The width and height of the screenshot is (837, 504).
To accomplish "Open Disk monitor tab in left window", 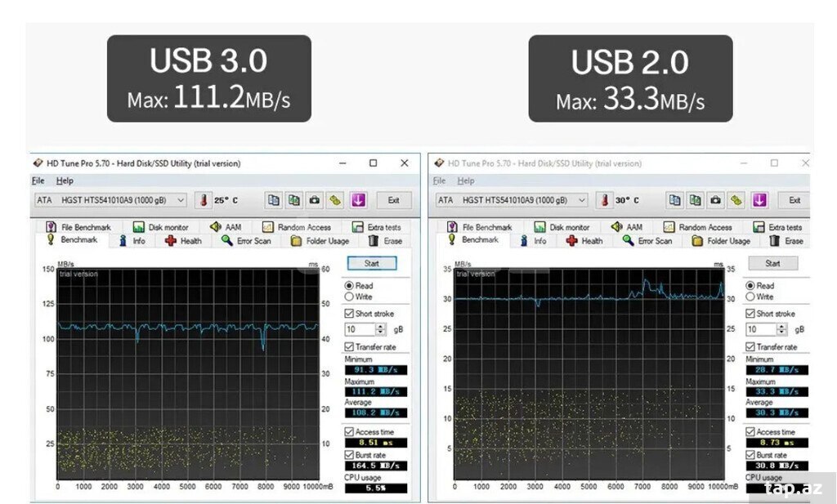I will 161,226.
